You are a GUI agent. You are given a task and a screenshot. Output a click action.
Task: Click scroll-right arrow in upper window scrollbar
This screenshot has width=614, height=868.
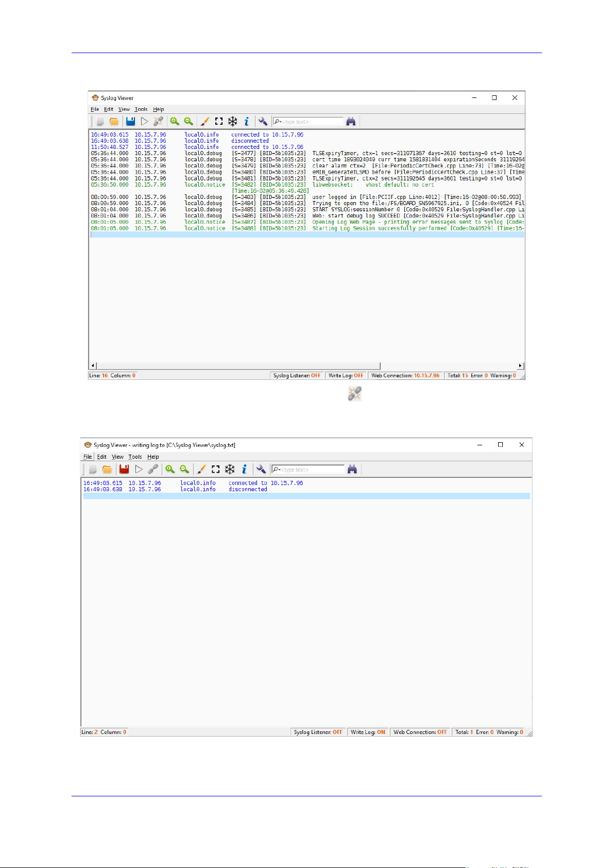click(x=520, y=365)
